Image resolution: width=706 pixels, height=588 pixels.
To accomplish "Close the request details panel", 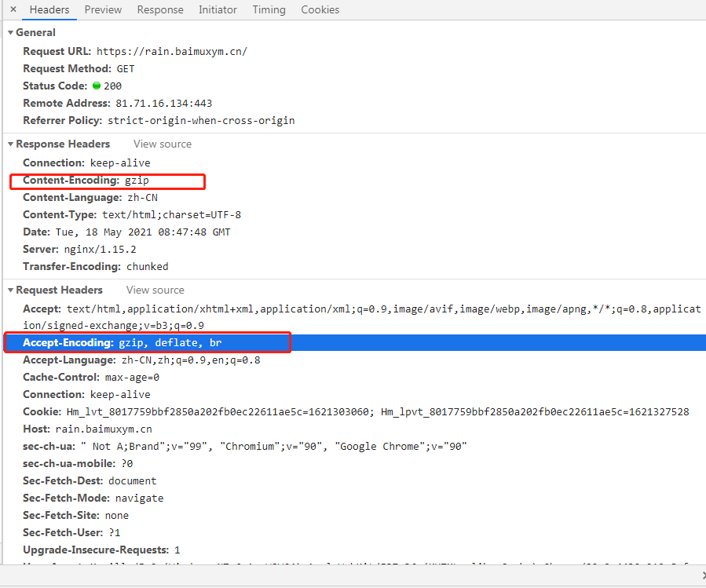I will click(x=13, y=9).
